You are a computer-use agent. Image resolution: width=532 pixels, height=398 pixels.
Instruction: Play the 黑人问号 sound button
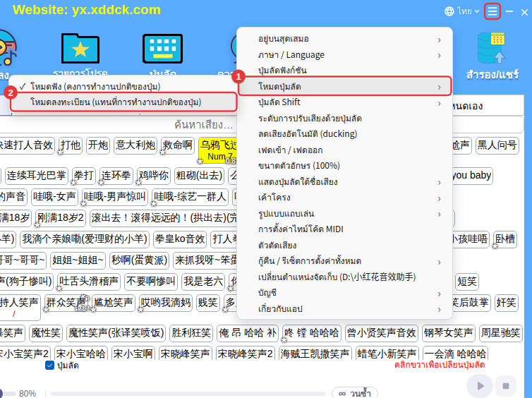497,145
